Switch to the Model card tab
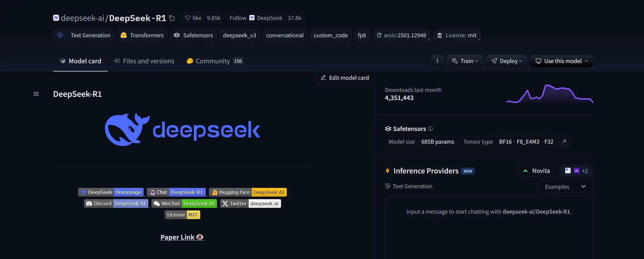This screenshot has height=259, width=644. pos(80,61)
